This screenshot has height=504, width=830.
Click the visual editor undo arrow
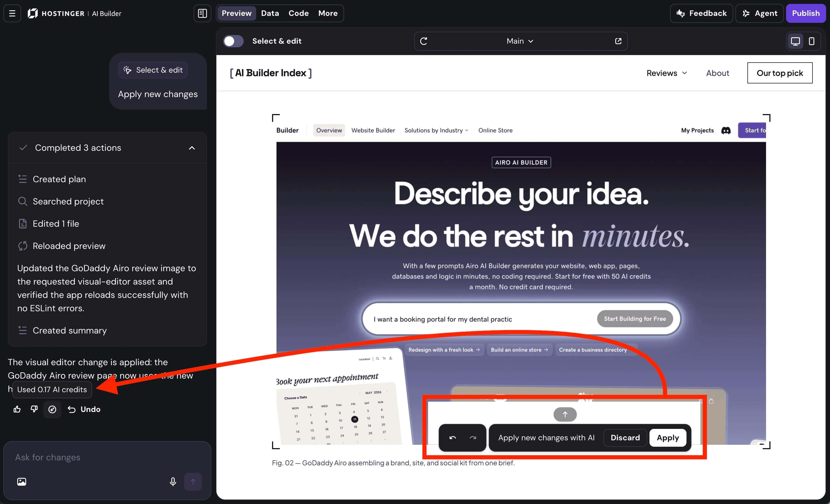[x=452, y=437]
